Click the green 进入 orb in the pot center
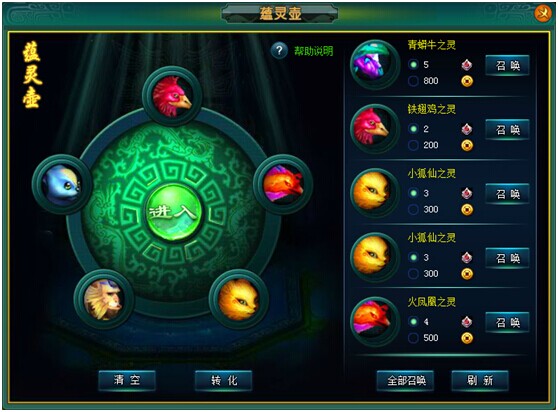 174,212
